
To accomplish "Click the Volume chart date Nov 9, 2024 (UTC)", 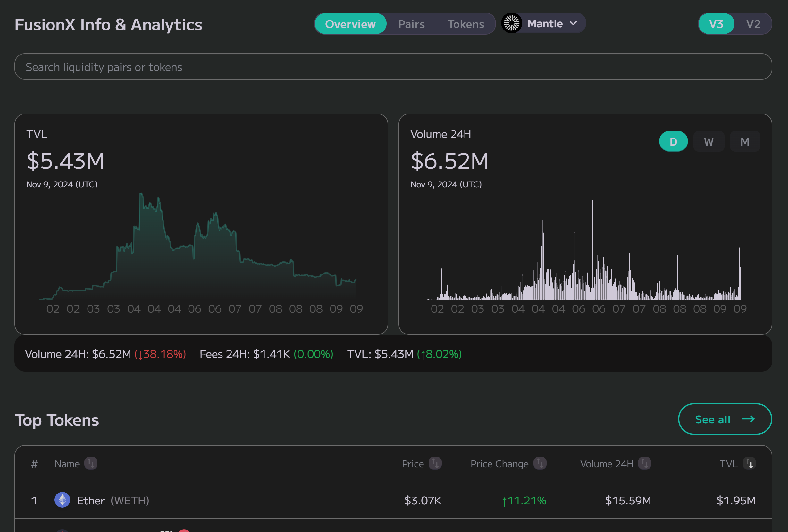I will point(446,184).
